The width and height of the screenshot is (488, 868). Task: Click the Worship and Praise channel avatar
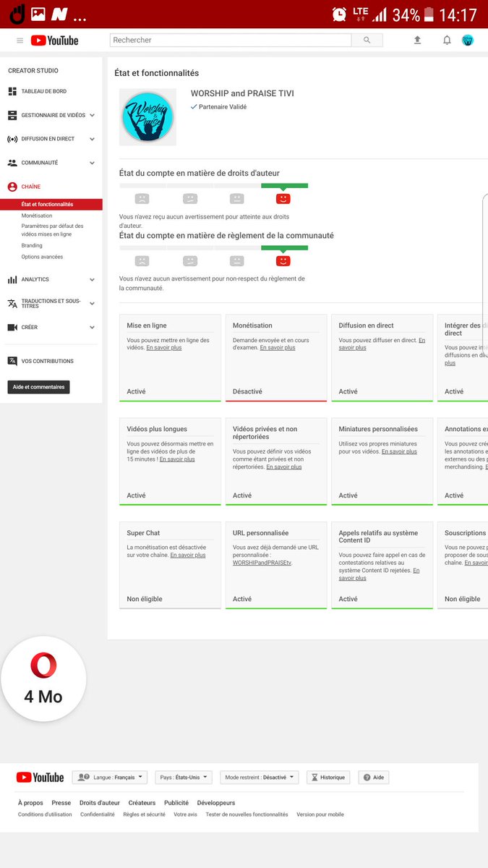point(147,117)
